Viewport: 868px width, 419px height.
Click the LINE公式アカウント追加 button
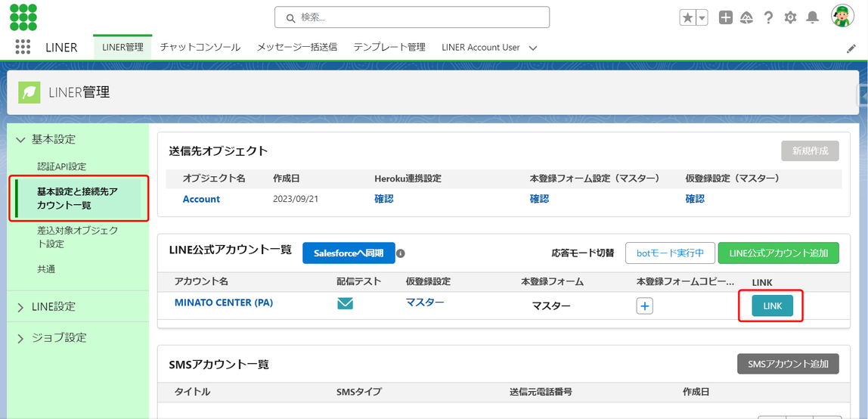click(778, 253)
